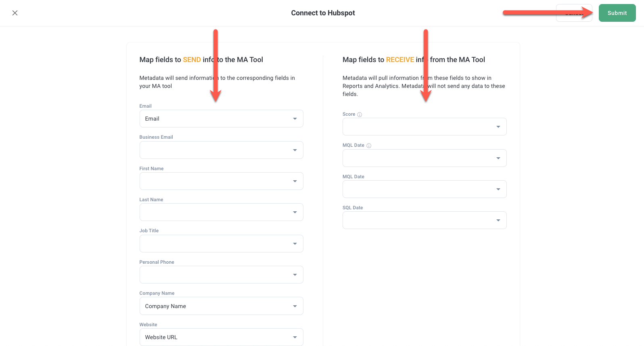Click the info icon next to Score
The height and width of the screenshot is (346, 644).
(360, 115)
